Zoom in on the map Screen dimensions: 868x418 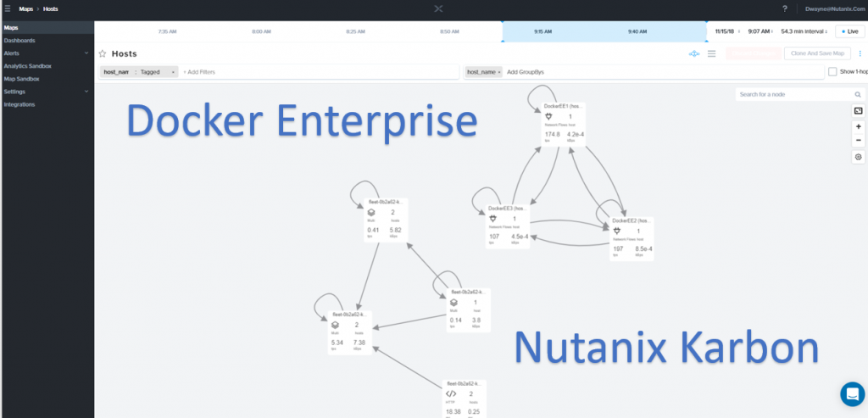(858, 126)
